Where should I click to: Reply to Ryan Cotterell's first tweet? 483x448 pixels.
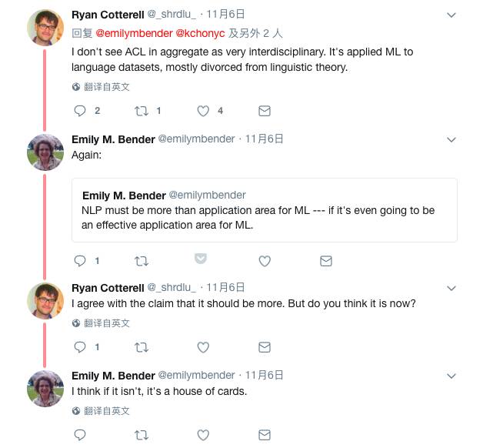point(80,111)
